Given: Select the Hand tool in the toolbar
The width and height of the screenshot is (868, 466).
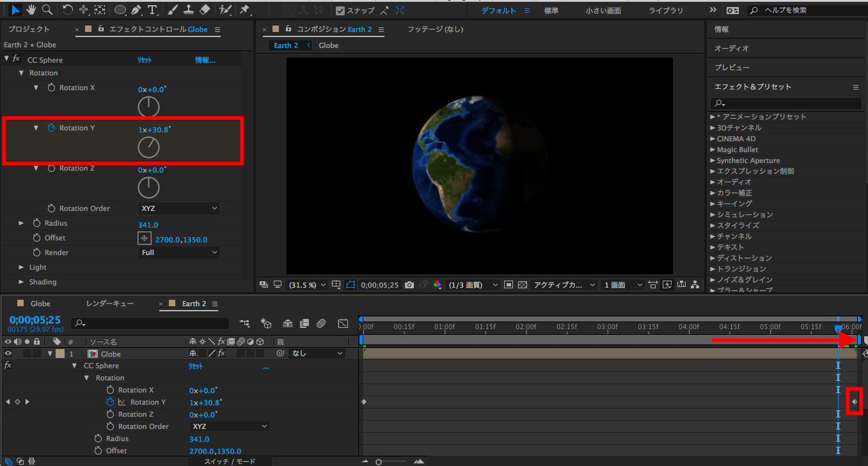Looking at the screenshot, I should tap(31, 10).
